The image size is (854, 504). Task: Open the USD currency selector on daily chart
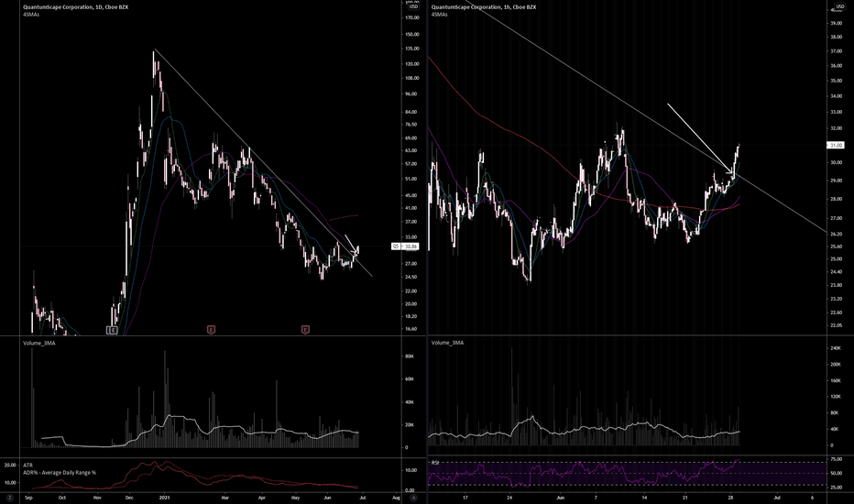click(413, 6)
